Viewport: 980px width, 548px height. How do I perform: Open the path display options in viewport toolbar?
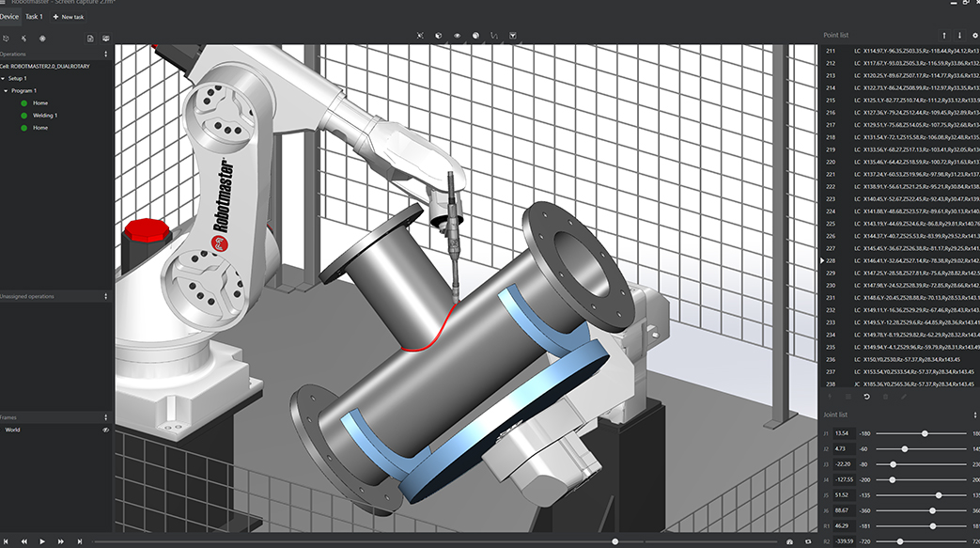(494, 36)
